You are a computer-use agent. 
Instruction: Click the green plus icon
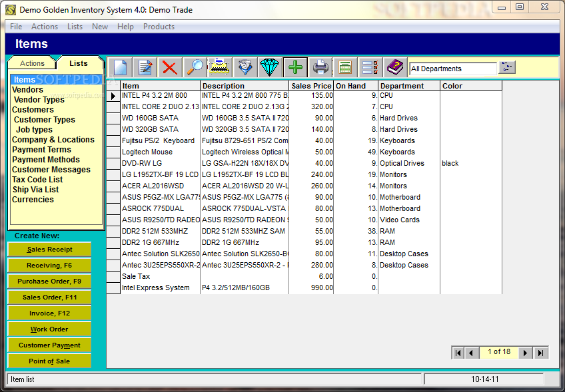[x=295, y=67]
